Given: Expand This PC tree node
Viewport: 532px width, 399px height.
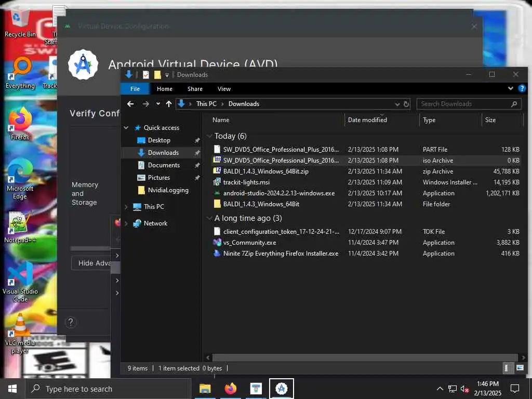Looking at the screenshot, I should (126, 207).
